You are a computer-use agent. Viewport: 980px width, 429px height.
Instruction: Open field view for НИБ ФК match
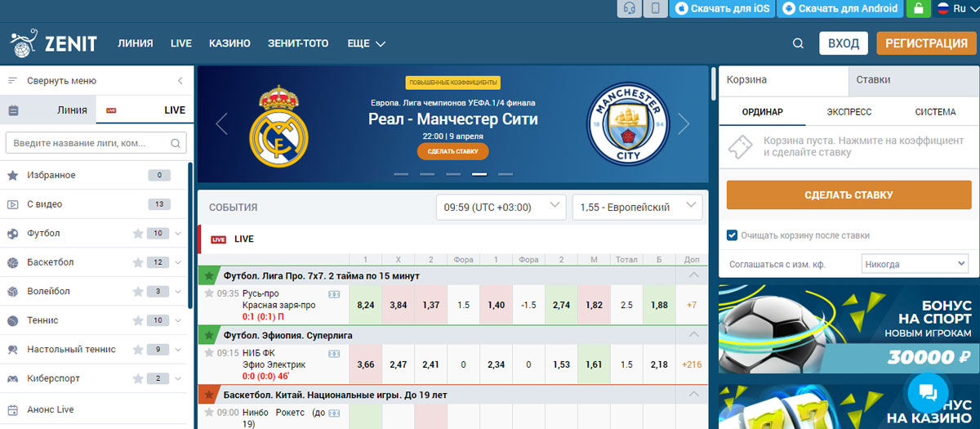click(334, 353)
